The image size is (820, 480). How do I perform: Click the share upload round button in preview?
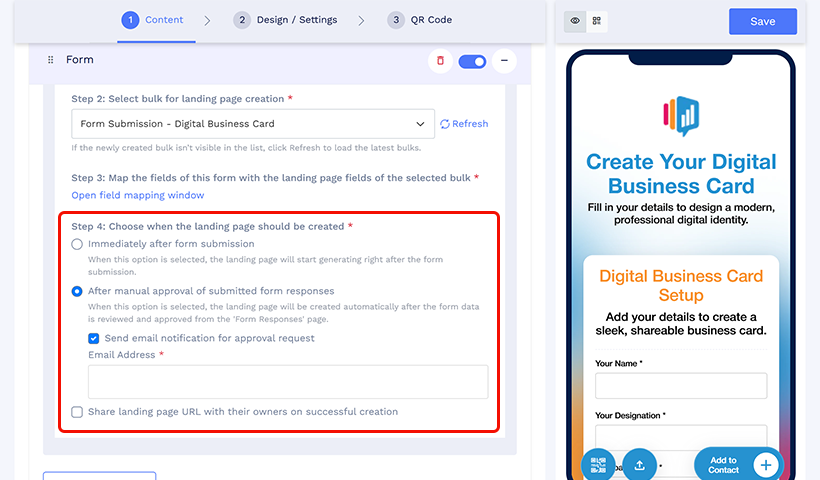[640, 465]
